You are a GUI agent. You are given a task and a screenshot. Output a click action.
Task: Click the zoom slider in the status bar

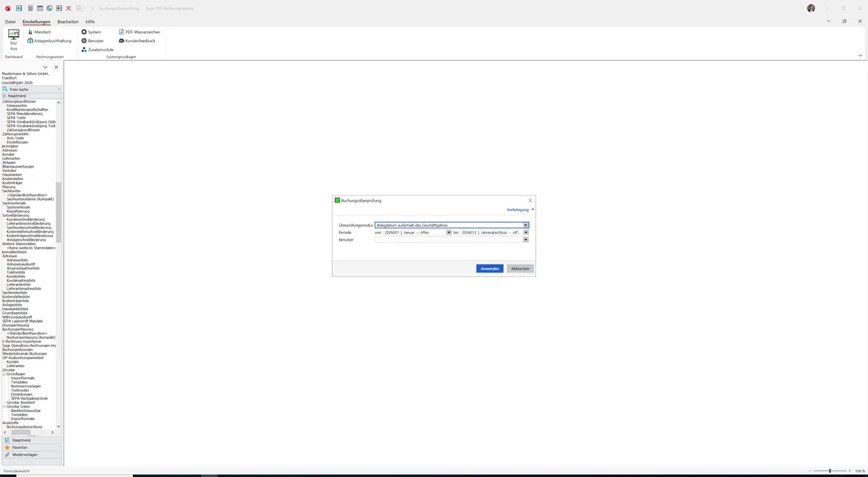tap(830, 470)
